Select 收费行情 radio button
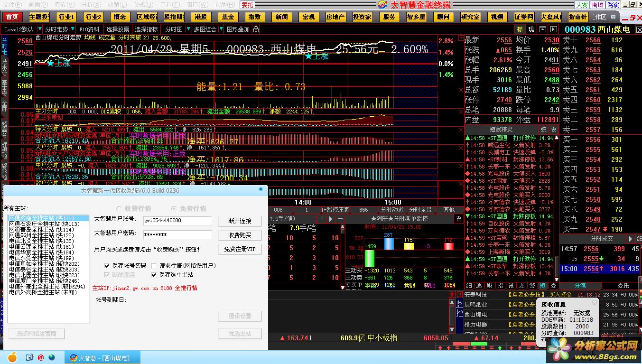 tap(119, 209)
